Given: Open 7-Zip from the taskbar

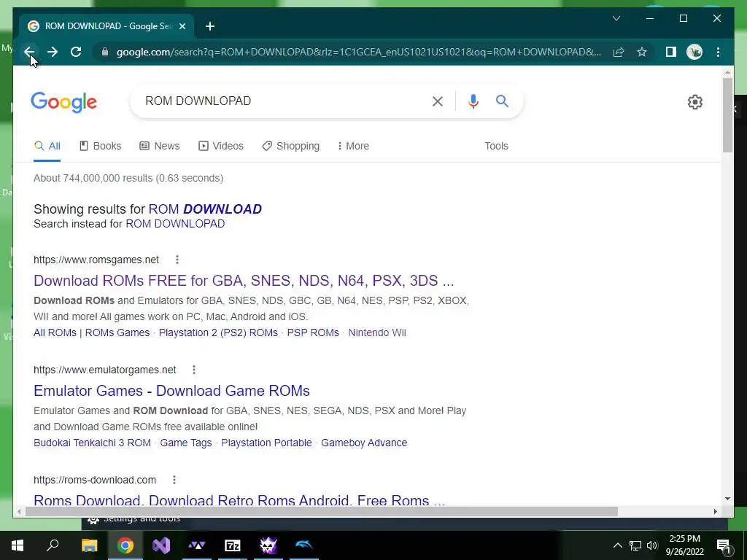Looking at the screenshot, I should point(233,545).
